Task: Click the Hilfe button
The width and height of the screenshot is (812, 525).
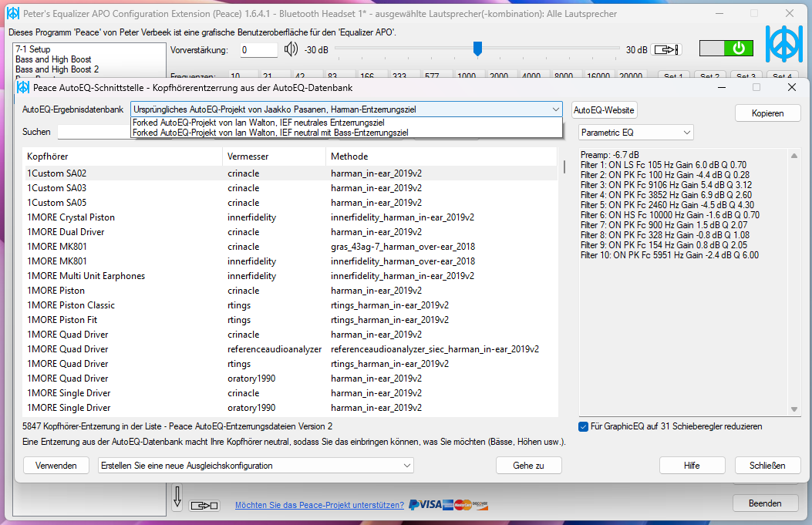Action: tap(692, 466)
